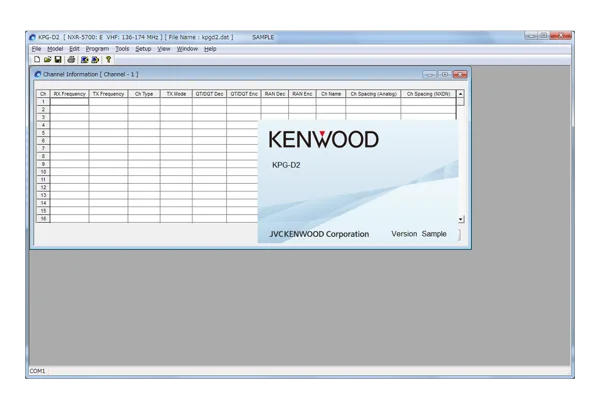The image size is (600, 410).
Task: Click the Ch Spacing (NXDN) column header
Action: tap(428, 94)
